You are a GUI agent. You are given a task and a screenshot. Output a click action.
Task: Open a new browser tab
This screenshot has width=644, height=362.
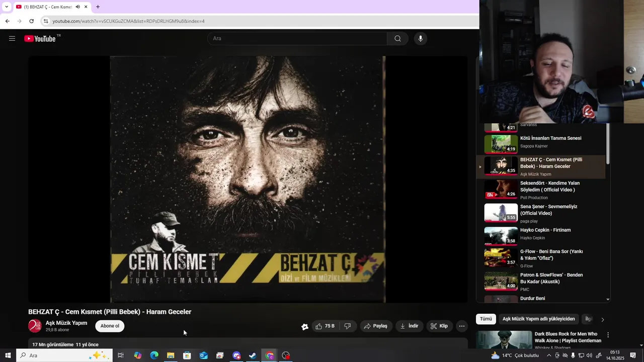coord(98,7)
